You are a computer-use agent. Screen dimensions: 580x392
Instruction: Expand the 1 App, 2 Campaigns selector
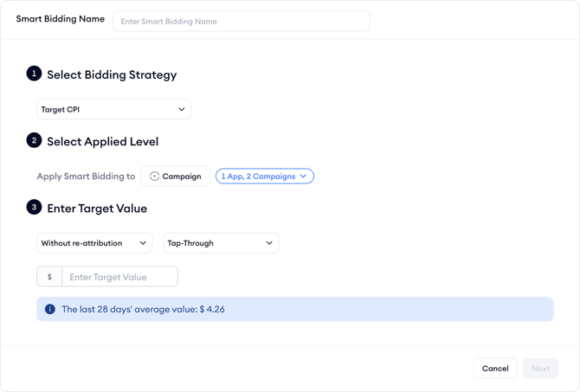tap(264, 177)
